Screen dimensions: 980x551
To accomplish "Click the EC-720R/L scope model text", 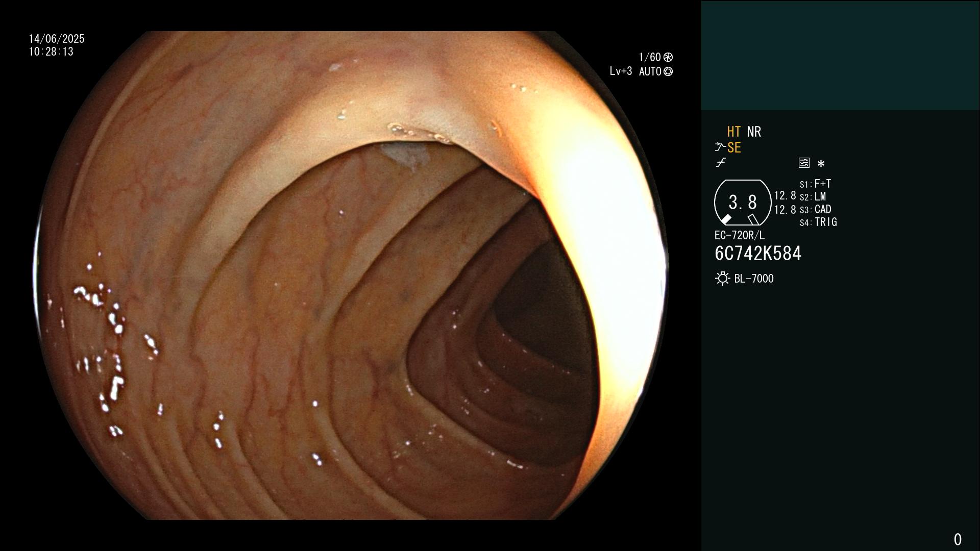I will pos(740,235).
